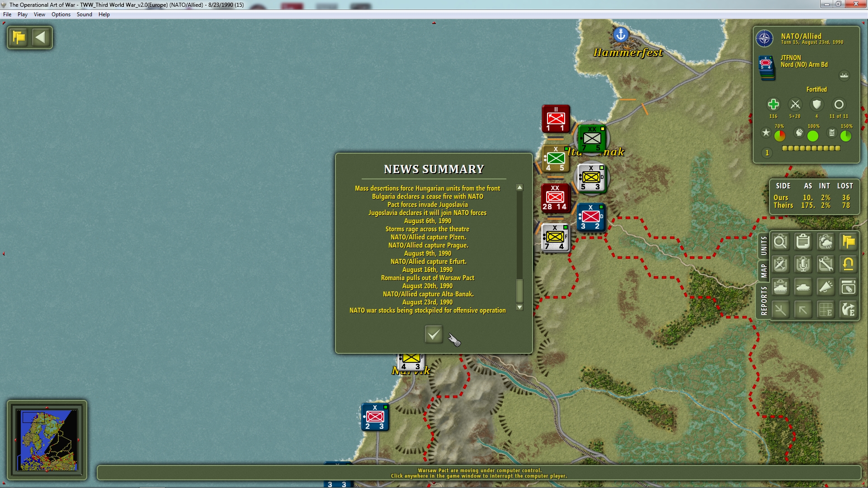Switch to the MAP tab
This screenshot has height=488, width=868.
coord(764,271)
